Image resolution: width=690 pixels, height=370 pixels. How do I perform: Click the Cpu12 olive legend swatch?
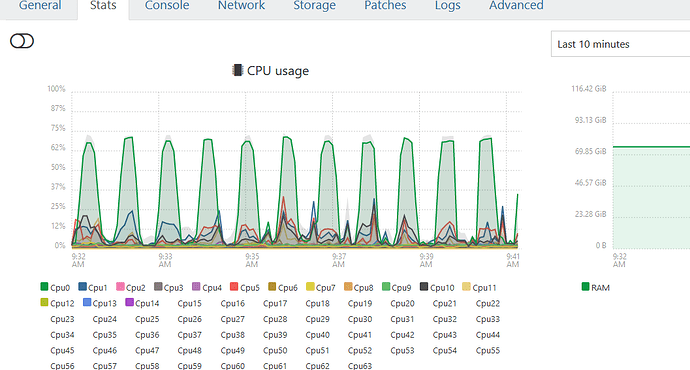[x=44, y=302]
